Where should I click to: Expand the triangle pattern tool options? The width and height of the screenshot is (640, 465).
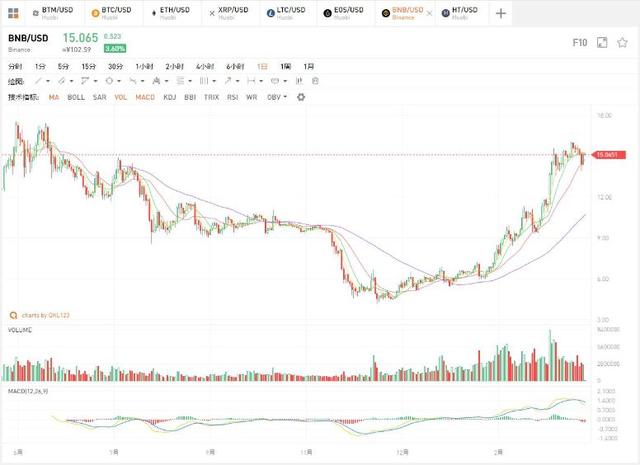(x=96, y=81)
